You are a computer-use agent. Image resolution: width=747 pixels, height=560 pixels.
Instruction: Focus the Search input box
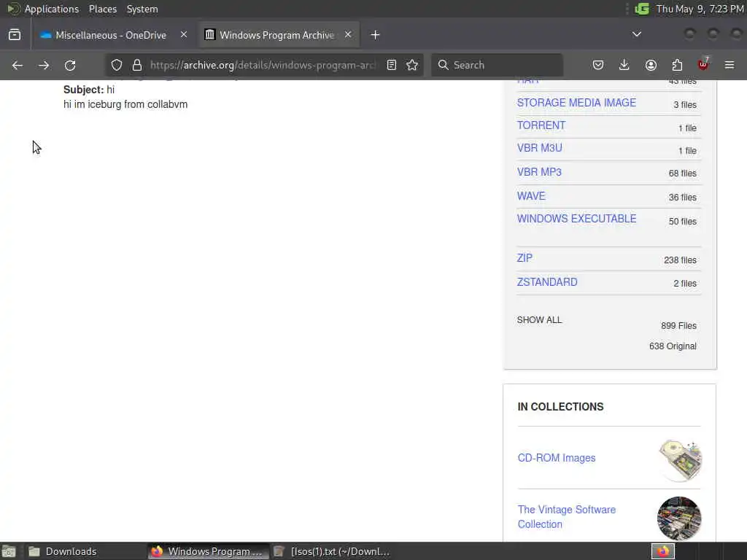497,65
